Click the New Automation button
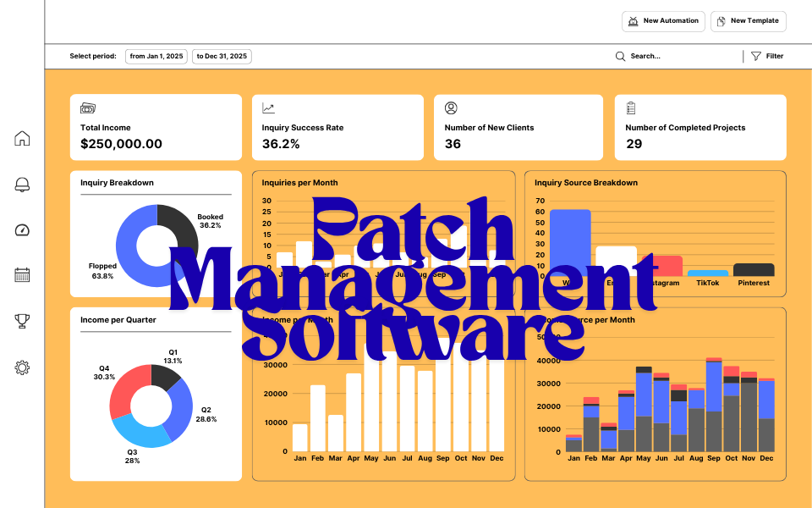812x508 pixels. coord(663,21)
